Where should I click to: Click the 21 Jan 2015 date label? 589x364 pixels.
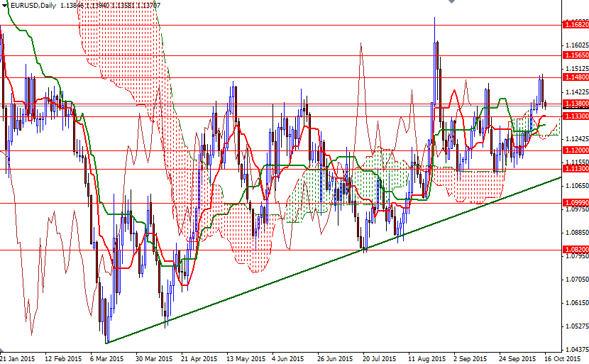[x=18, y=359]
